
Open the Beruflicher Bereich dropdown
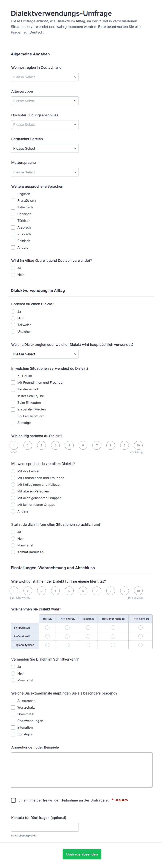[x=45, y=148]
